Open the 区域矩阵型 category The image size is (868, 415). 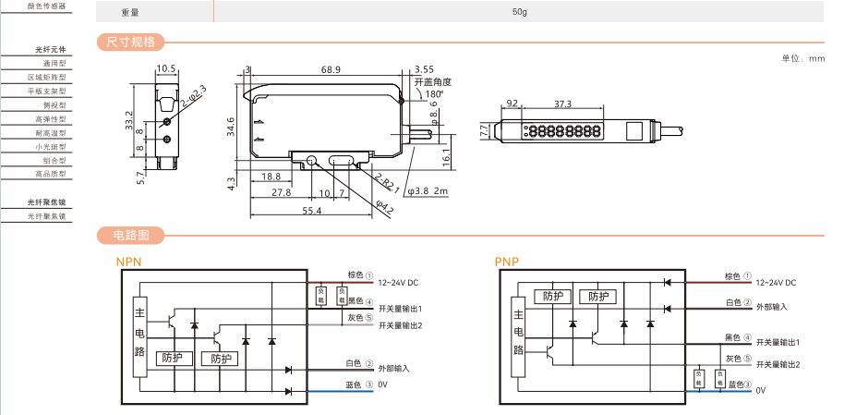46,78
